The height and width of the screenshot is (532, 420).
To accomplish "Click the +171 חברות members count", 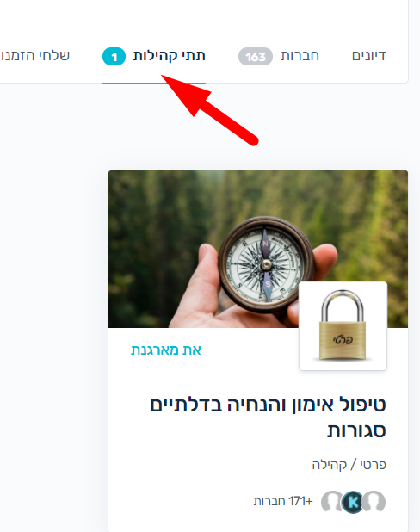I will [283, 501].
